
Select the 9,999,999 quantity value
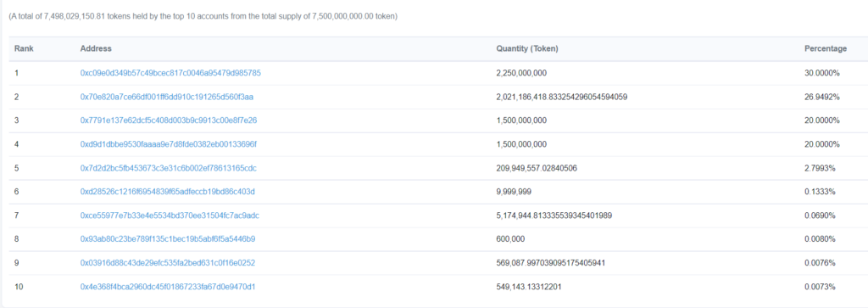click(515, 192)
